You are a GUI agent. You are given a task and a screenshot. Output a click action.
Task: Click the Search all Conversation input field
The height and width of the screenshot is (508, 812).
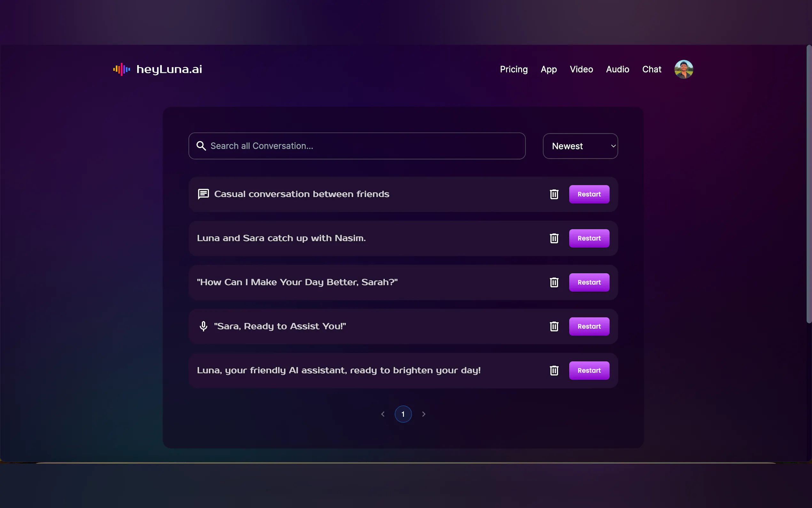363,146
